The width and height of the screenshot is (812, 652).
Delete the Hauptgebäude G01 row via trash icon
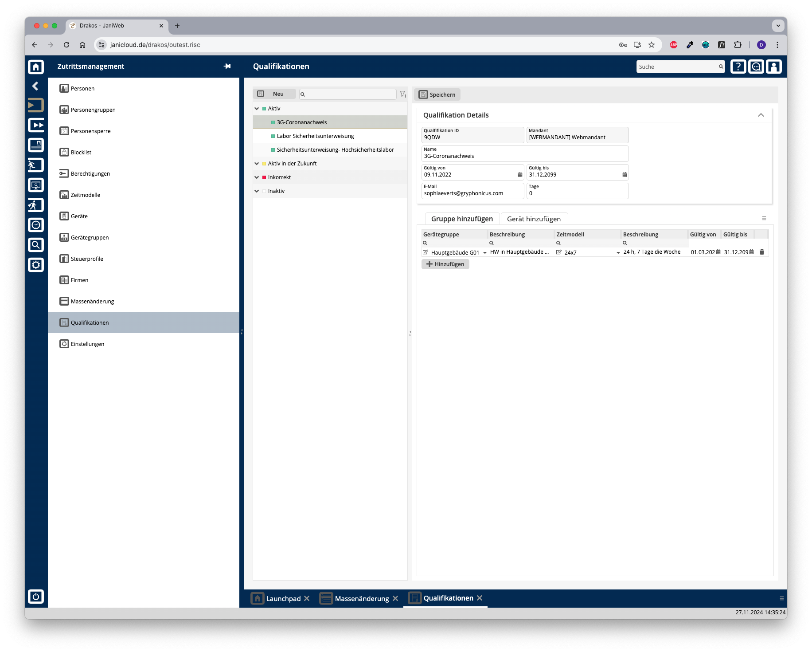[x=762, y=252]
